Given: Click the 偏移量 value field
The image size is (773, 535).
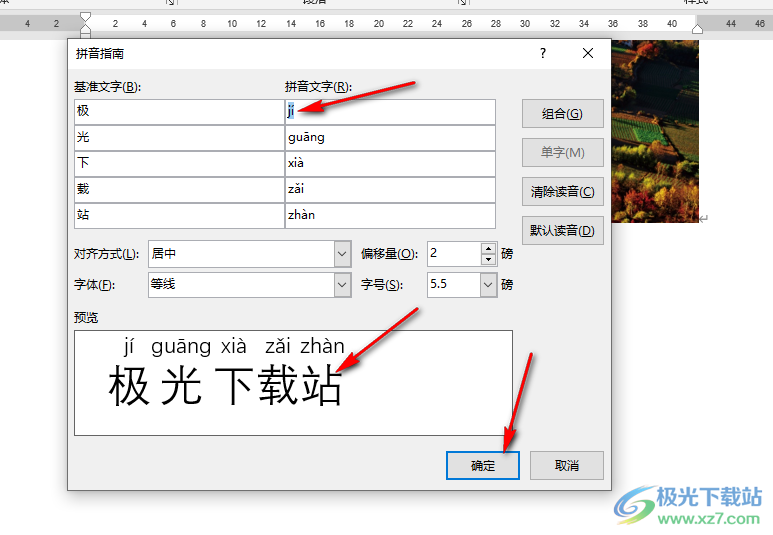Looking at the screenshot, I should coord(454,254).
